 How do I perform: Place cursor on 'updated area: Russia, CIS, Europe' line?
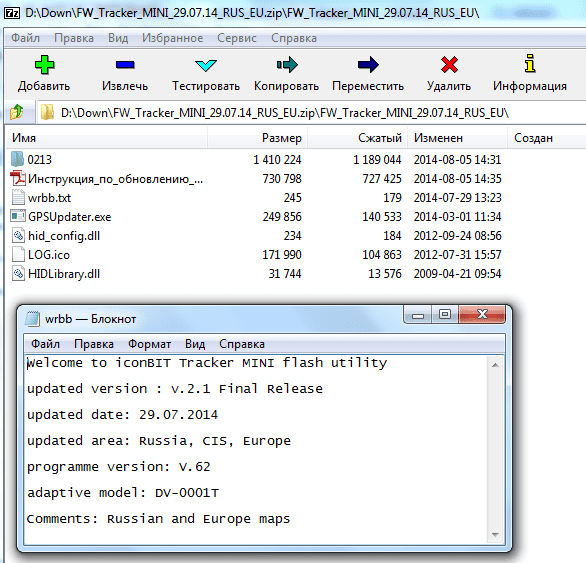(x=158, y=441)
